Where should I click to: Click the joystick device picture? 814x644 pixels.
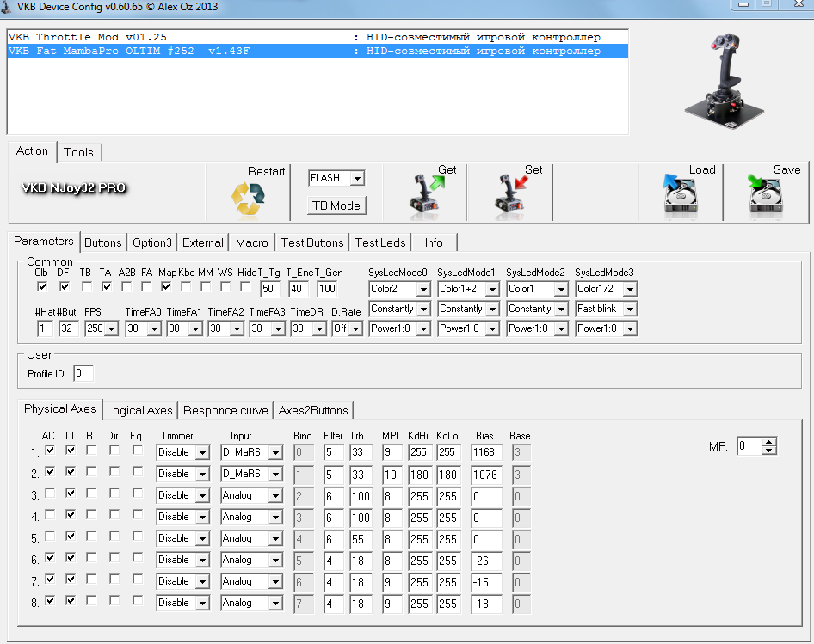725,81
